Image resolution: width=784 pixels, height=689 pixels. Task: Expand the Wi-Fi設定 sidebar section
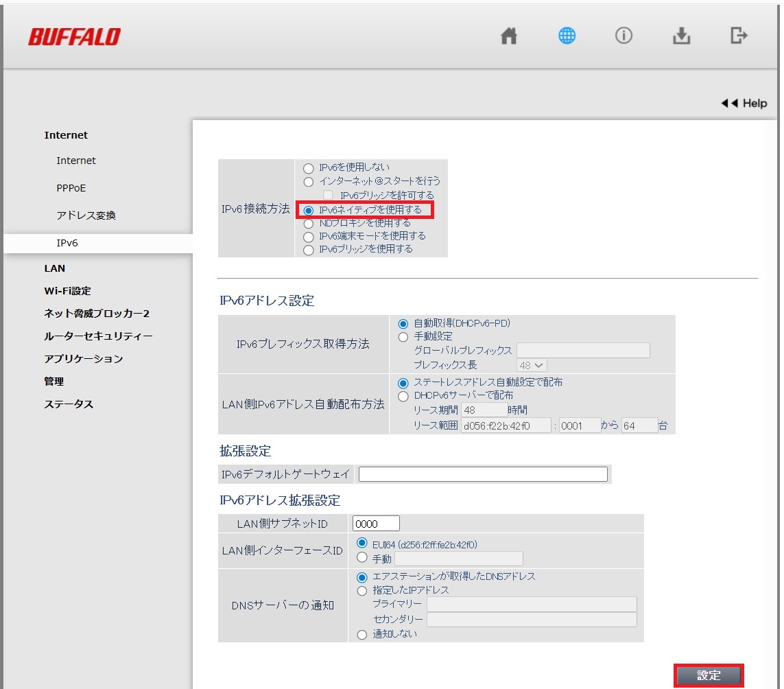[x=67, y=291]
